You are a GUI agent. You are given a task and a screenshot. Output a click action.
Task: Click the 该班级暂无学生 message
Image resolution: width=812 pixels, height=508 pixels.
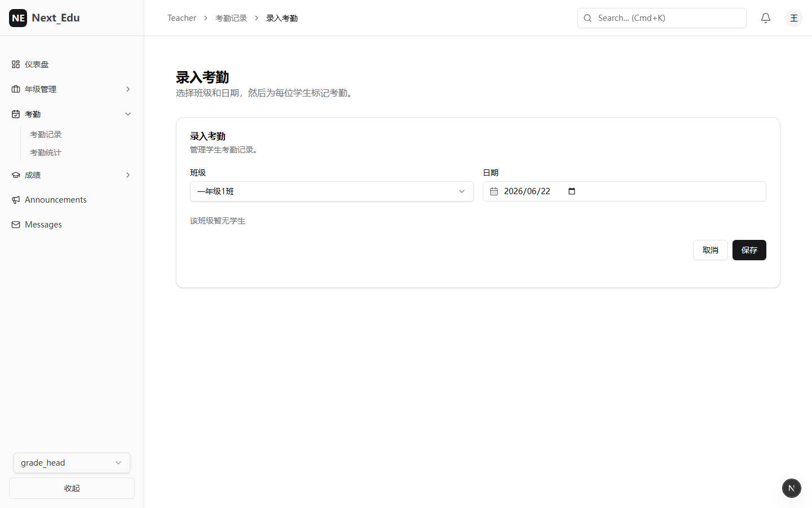click(218, 221)
